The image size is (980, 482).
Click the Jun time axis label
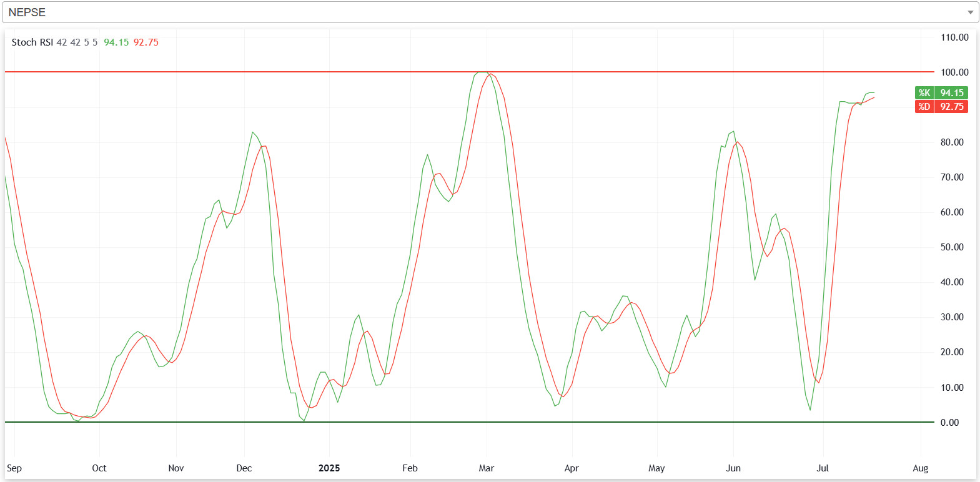tap(733, 468)
